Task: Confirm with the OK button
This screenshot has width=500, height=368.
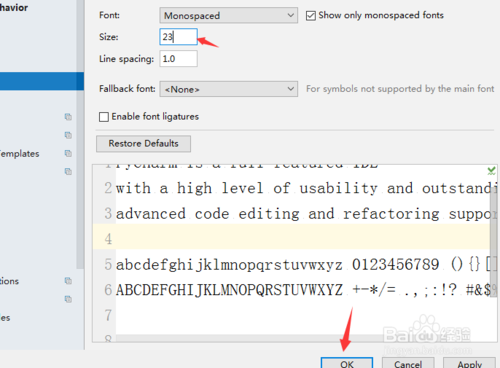Action: [x=347, y=363]
